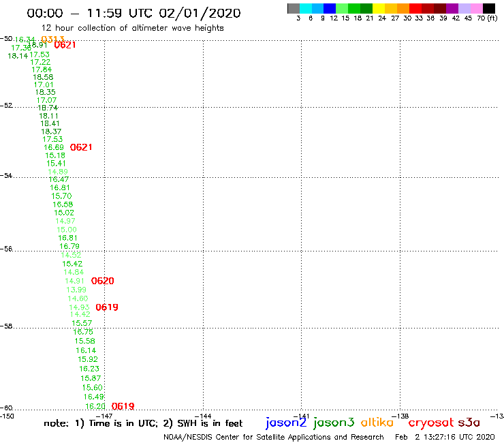This screenshot has width=504, height=443.
Task: Select the wave height reading 16.58
Action: point(63,204)
